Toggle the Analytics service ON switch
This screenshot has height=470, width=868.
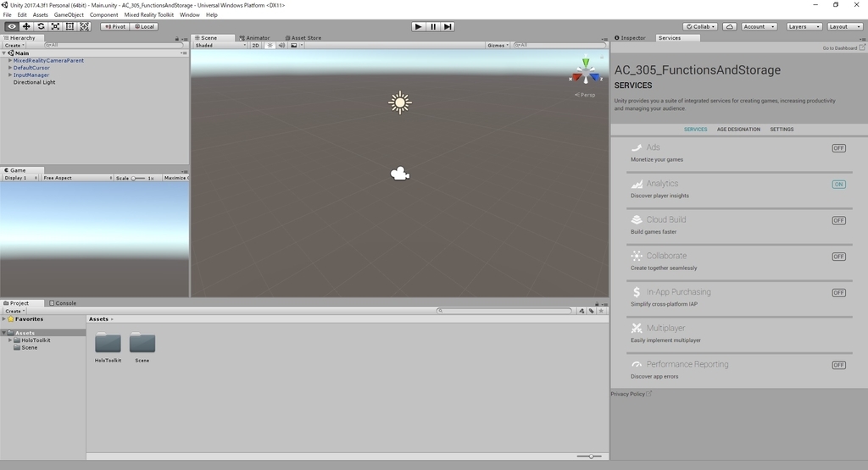(838, 184)
